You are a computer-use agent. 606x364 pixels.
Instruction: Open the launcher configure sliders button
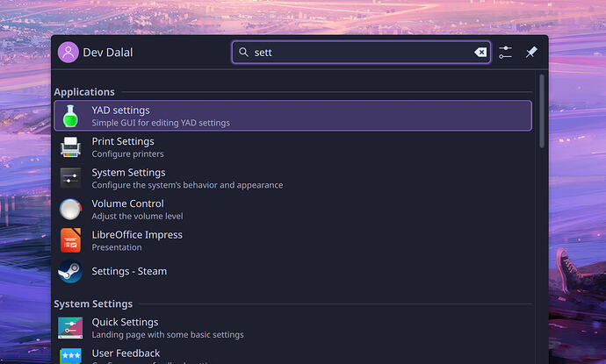click(505, 53)
